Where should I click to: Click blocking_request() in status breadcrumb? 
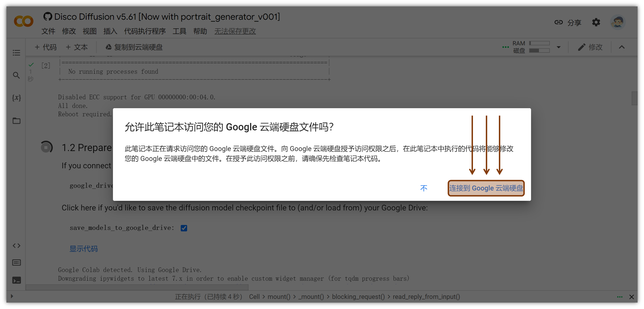tap(358, 297)
